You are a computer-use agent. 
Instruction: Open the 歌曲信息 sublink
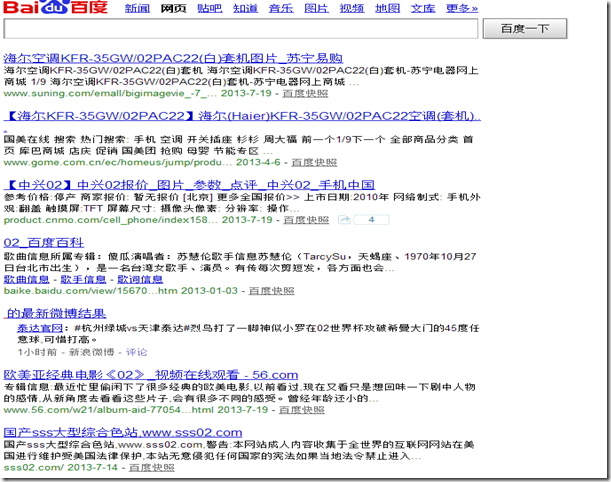[26, 279]
